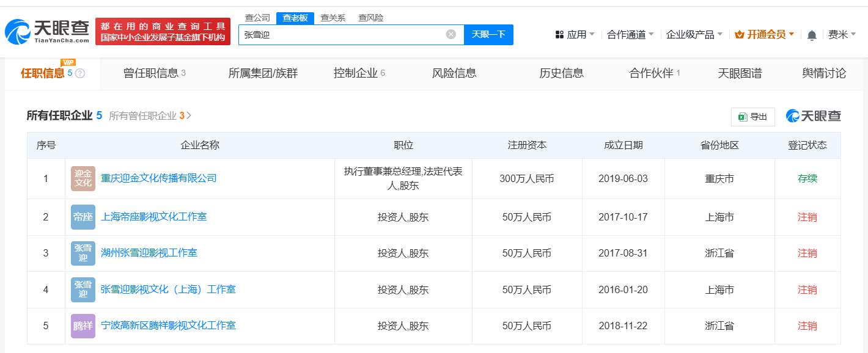Open the 天眼图谱 tab
868x353 pixels.
(x=740, y=73)
